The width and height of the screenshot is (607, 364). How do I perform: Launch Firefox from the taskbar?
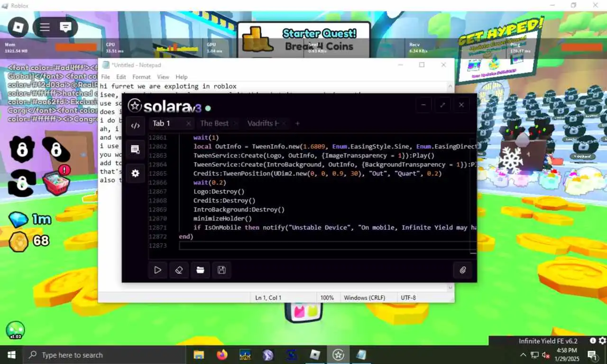tap(222, 355)
